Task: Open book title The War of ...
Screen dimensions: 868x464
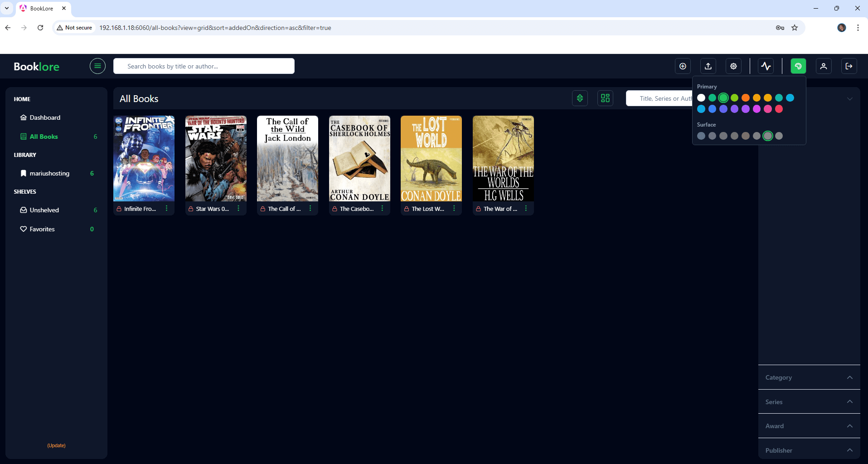Action: click(500, 209)
